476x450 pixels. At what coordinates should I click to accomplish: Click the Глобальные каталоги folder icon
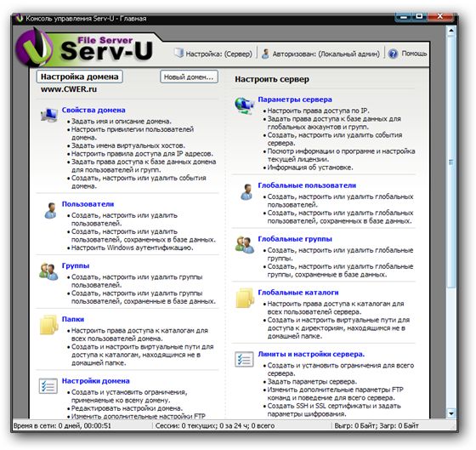click(x=245, y=298)
